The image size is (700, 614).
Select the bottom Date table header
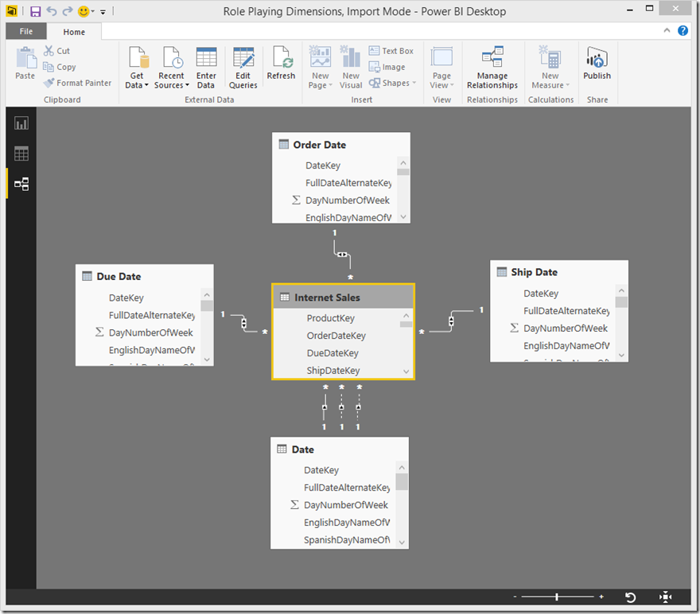click(340, 449)
